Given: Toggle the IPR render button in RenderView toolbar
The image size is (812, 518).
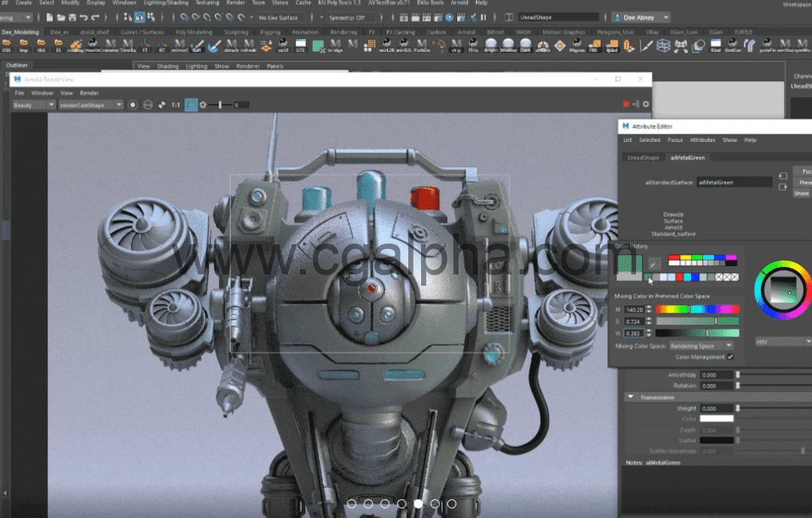Looking at the screenshot, I should pyautogui.click(x=133, y=105).
